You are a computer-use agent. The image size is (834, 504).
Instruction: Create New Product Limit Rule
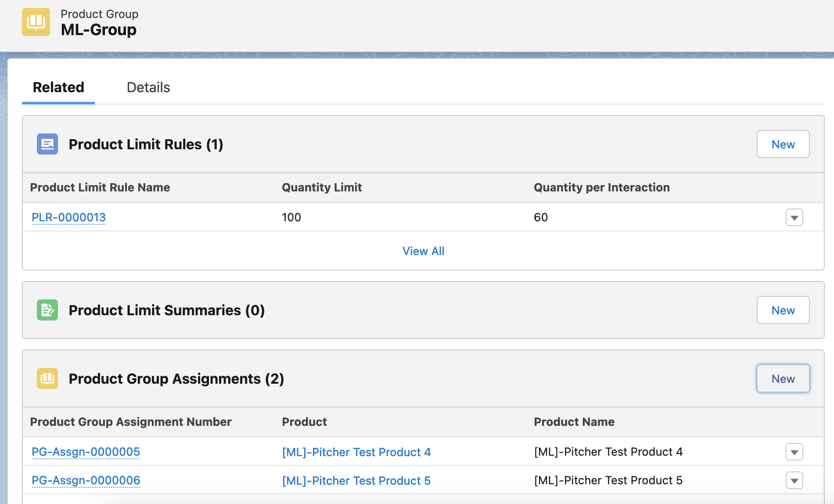(x=783, y=144)
